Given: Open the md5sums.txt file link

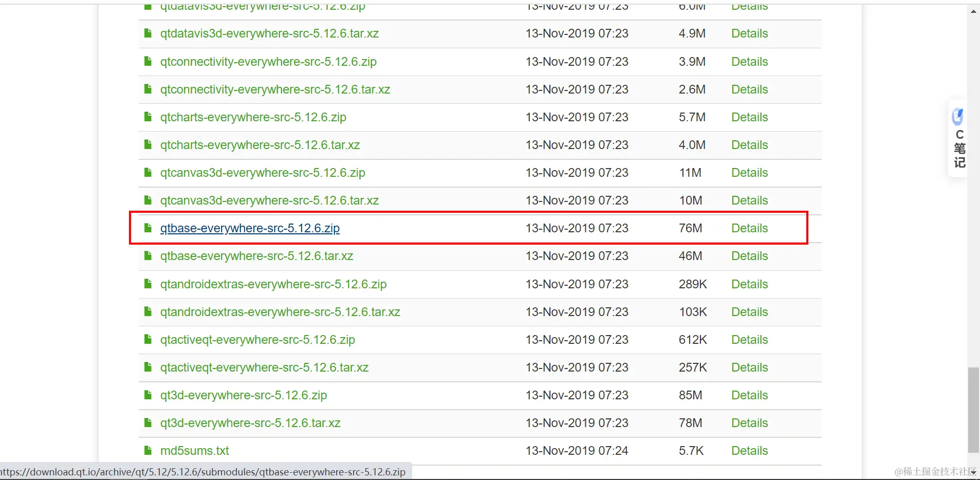Looking at the screenshot, I should click(x=194, y=451).
